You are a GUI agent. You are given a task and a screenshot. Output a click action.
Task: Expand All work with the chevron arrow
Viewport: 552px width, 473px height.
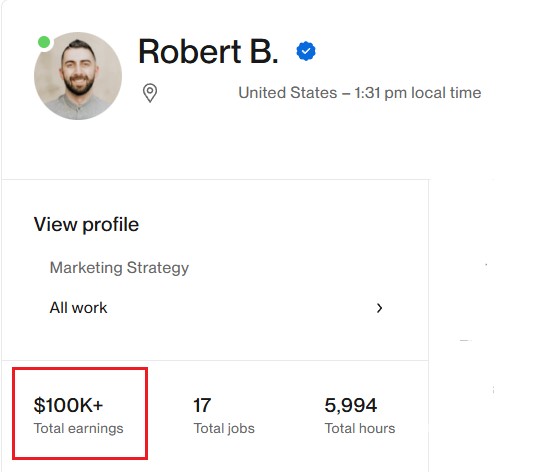379,308
